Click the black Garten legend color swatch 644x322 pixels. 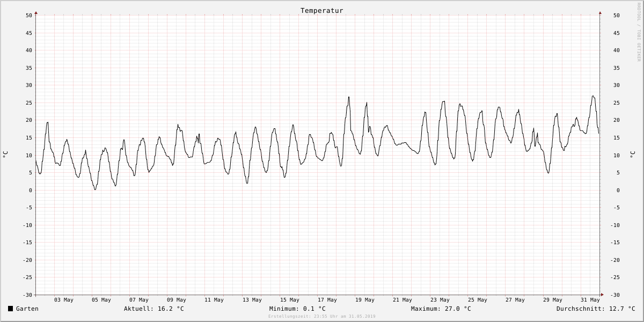pyautogui.click(x=10, y=309)
